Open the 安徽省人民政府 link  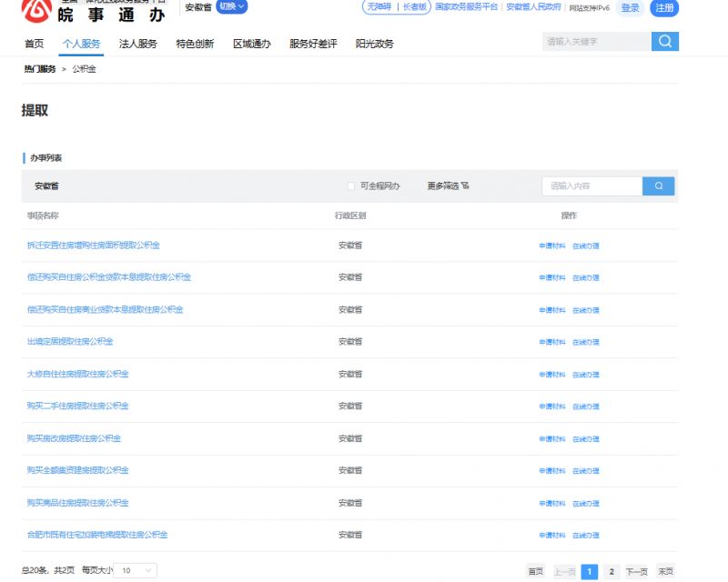pyautogui.click(x=533, y=7)
